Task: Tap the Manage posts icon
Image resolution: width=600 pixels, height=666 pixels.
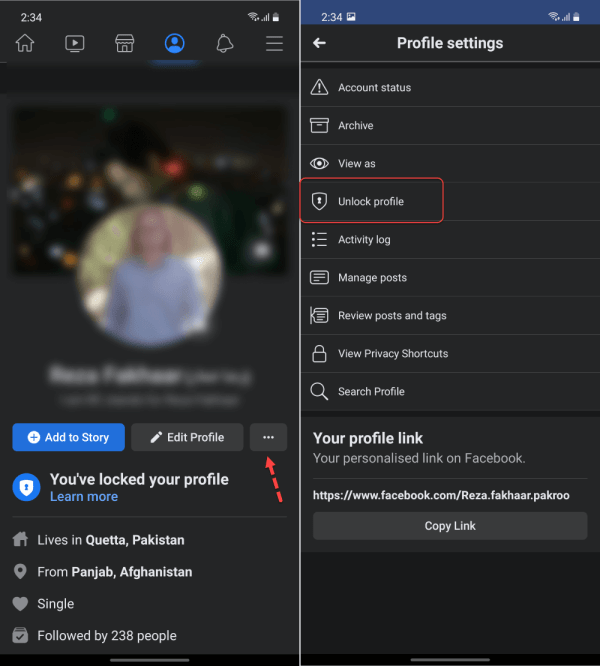Action: (x=319, y=277)
